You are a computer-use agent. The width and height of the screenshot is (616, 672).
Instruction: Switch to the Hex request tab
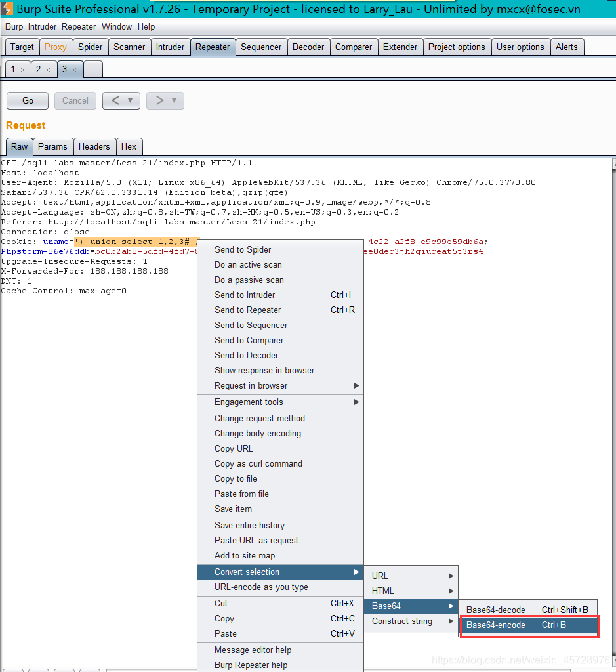[x=129, y=146]
